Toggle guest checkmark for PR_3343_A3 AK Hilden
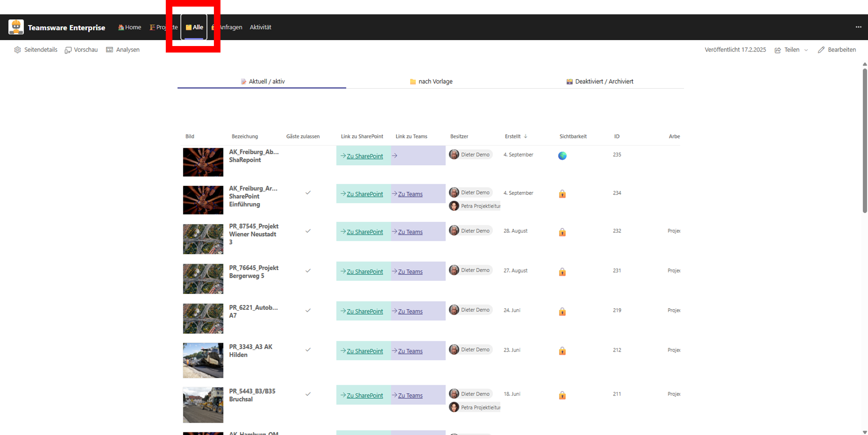This screenshot has width=868, height=435. click(308, 350)
